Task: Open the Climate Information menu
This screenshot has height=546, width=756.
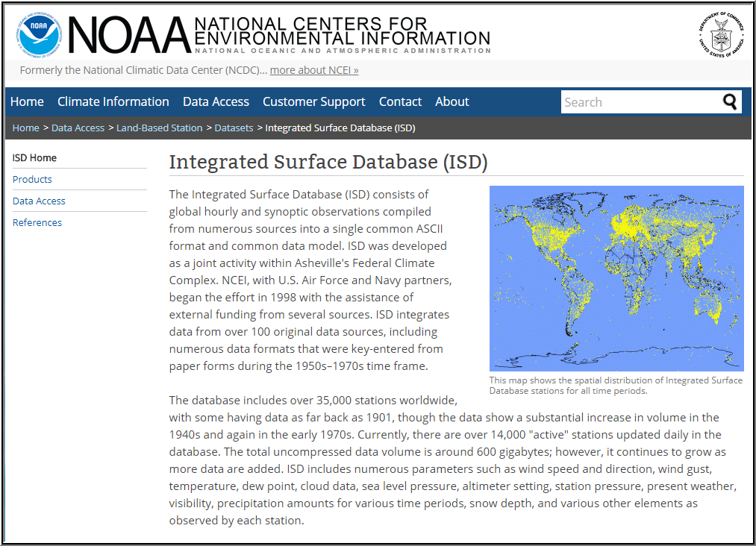Action: (x=113, y=101)
